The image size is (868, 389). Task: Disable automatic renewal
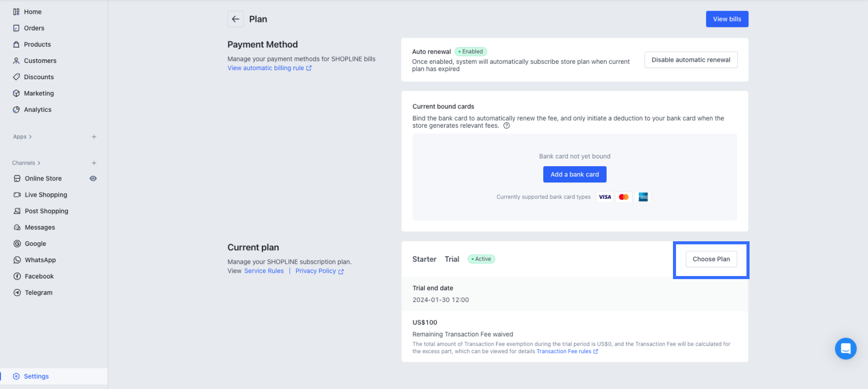[691, 60]
